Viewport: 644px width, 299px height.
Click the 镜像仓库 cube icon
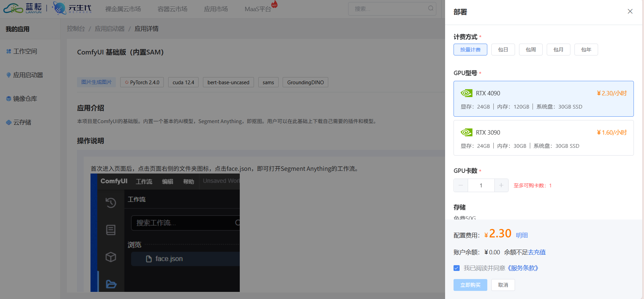(x=9, y=99)
